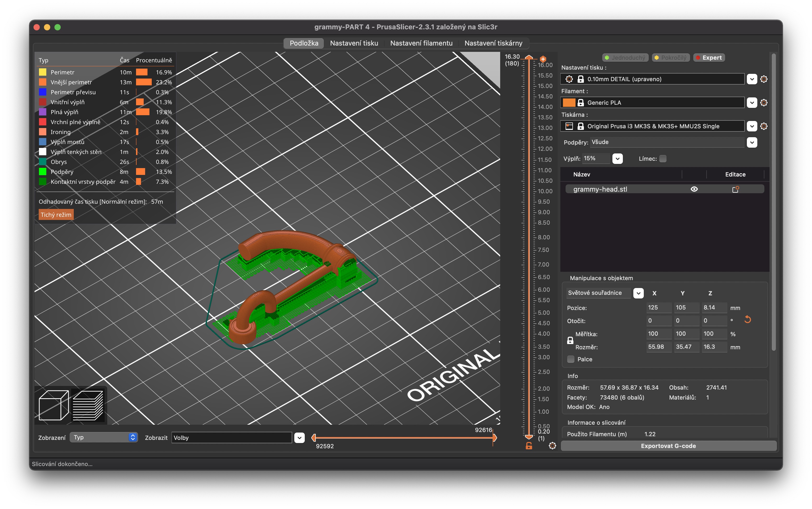Select Expert mode
This screenshot has width=812, height=509.
pyautogui.click(x=709, y=58)
